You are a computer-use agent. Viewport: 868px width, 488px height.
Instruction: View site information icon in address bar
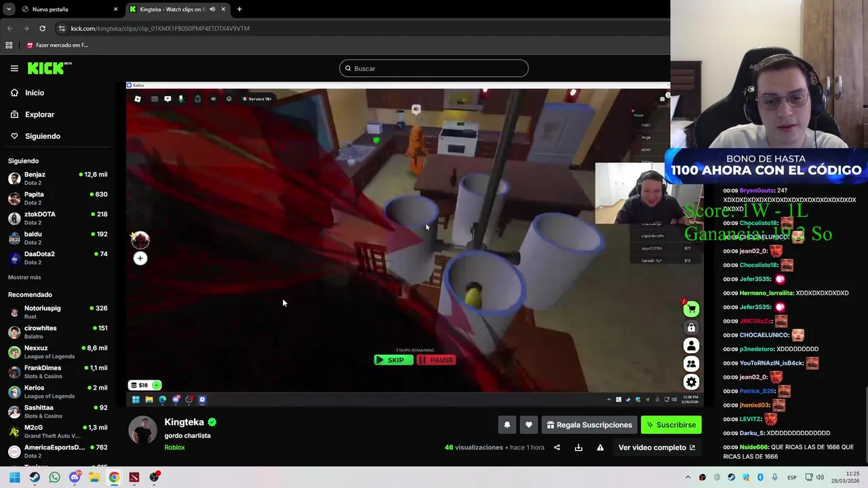point(62,28)
